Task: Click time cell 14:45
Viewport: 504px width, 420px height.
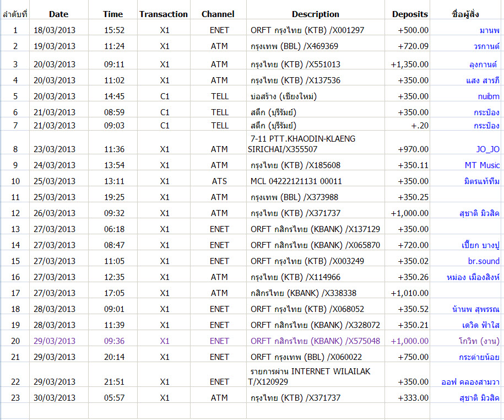Action: 114,96
